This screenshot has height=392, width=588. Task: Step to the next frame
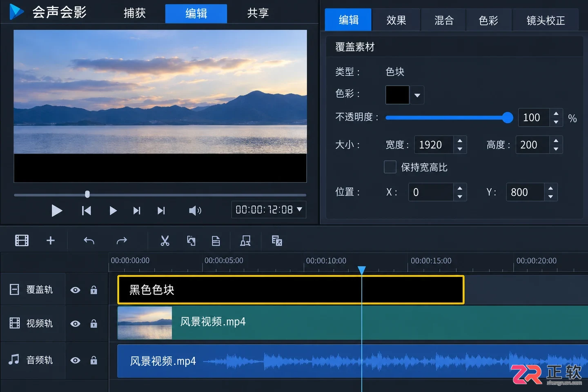coord(137,211)
